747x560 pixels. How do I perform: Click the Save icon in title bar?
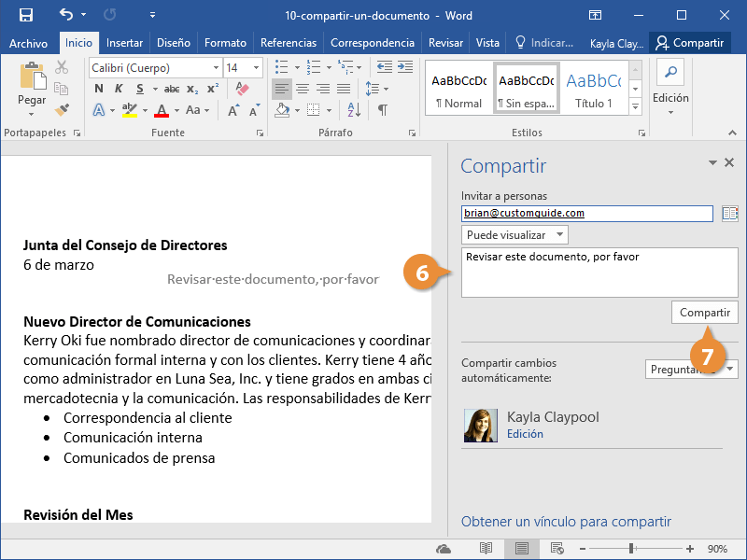(25, 16)
